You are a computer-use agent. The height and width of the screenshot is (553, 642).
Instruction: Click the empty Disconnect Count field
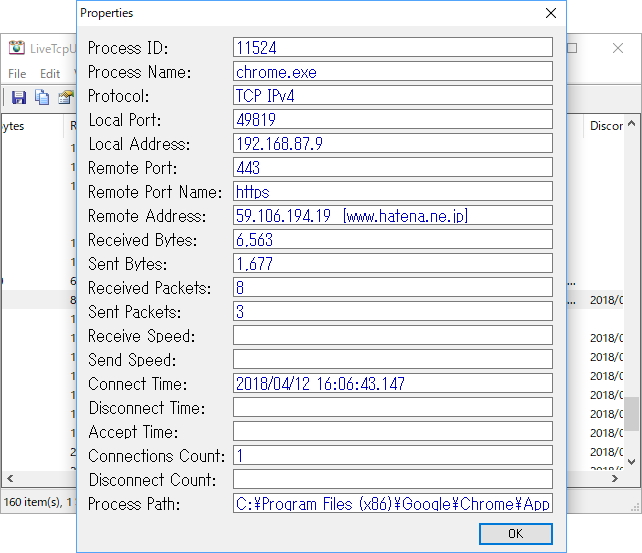[393, 479]
